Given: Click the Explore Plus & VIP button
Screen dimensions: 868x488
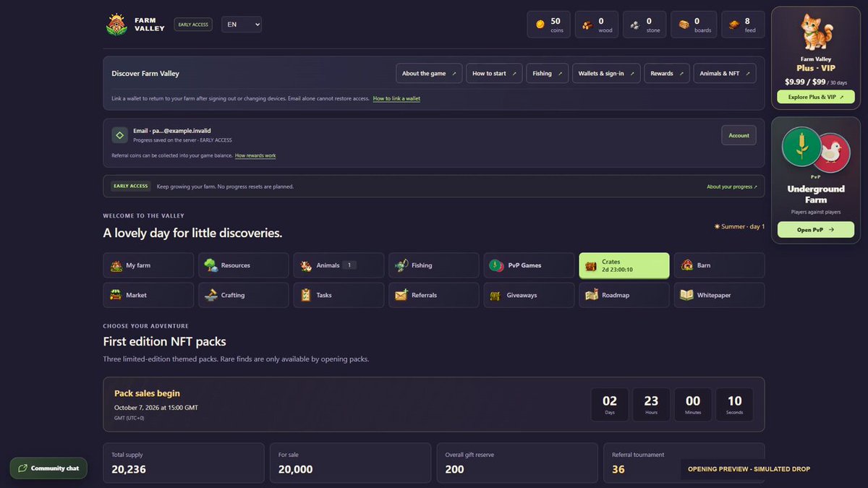Looking at the screenshot, I should click(x=815, y=96).
